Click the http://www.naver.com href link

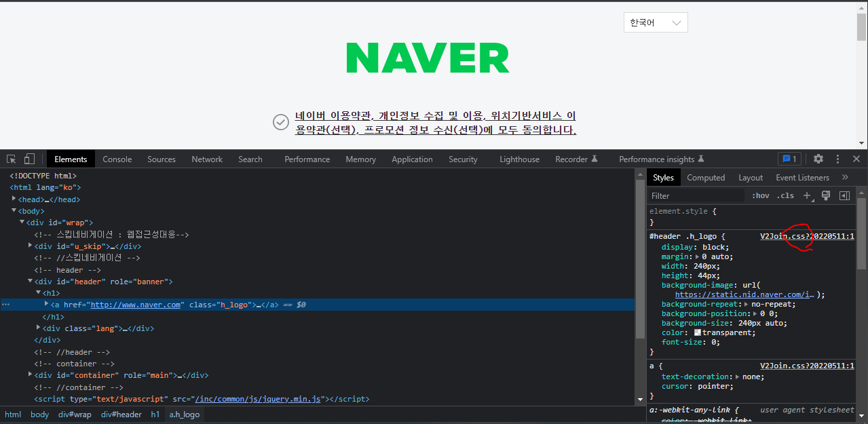(x=136, y=305)
